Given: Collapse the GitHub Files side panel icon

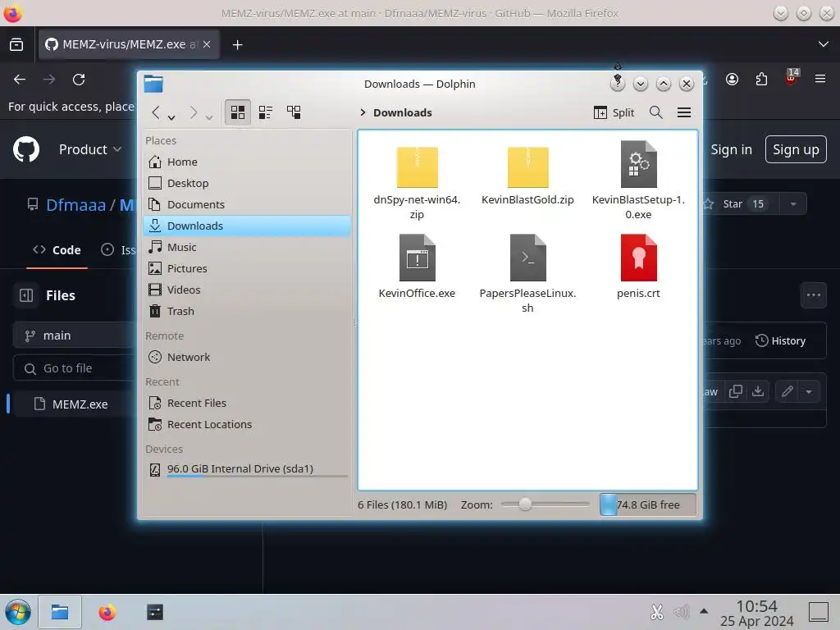Looking at the screenshot, I should point(26,295).
